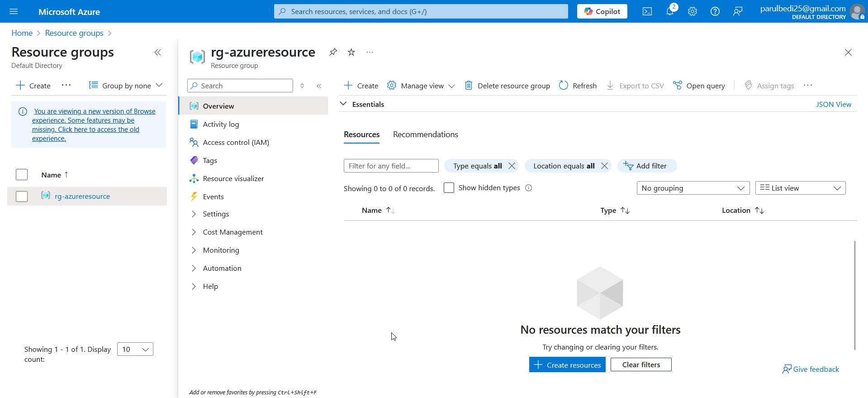This screenshot has width=868, height=398.
Task: Click Give feedback link
Action: (811, 369)
